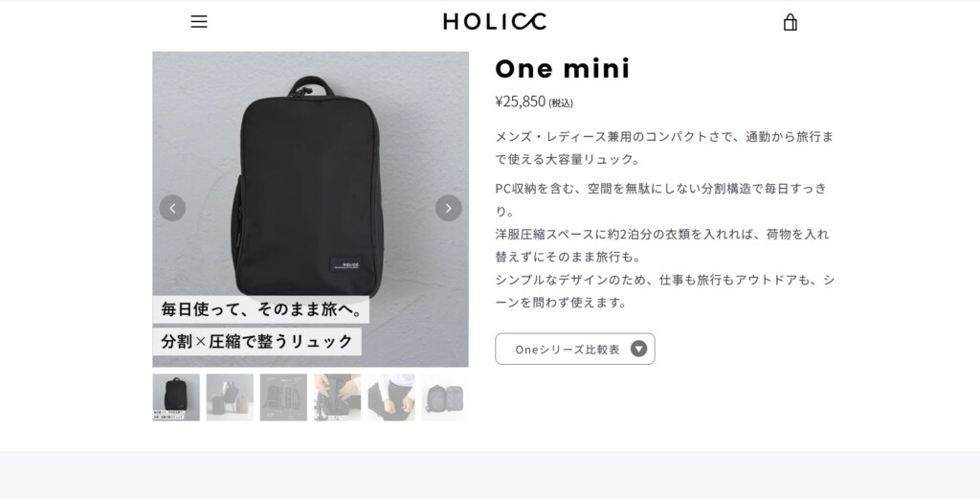Advance to the next product photo
The height and width of the screenshot is (499, 980).
tap(448, 208)
